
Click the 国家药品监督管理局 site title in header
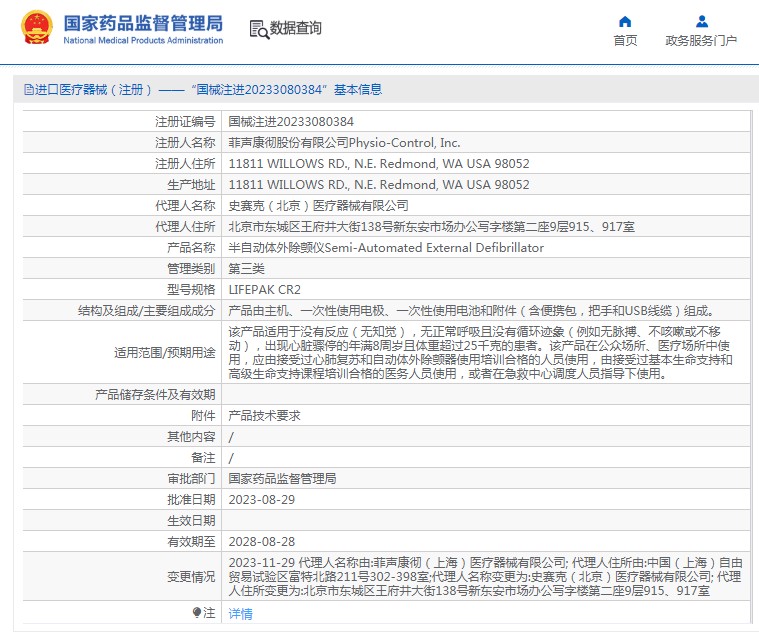click(143, 24)
